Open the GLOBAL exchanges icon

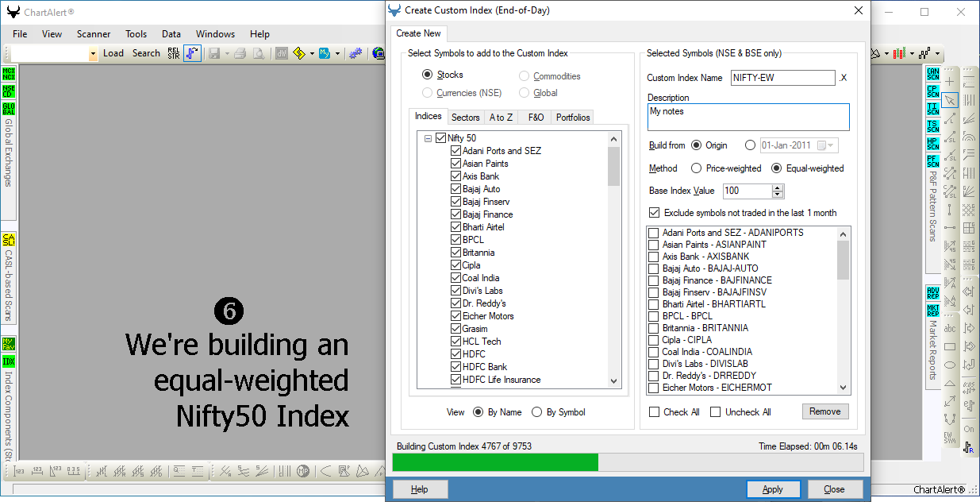pyautogui.click(x=9, y=109)
